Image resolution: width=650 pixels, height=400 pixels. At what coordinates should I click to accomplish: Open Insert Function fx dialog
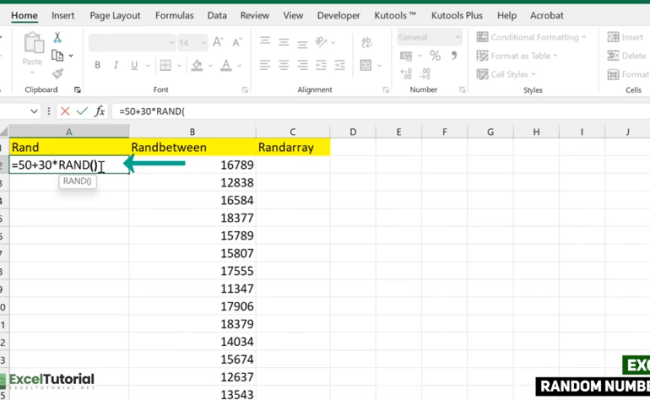(x=99, y=111)
